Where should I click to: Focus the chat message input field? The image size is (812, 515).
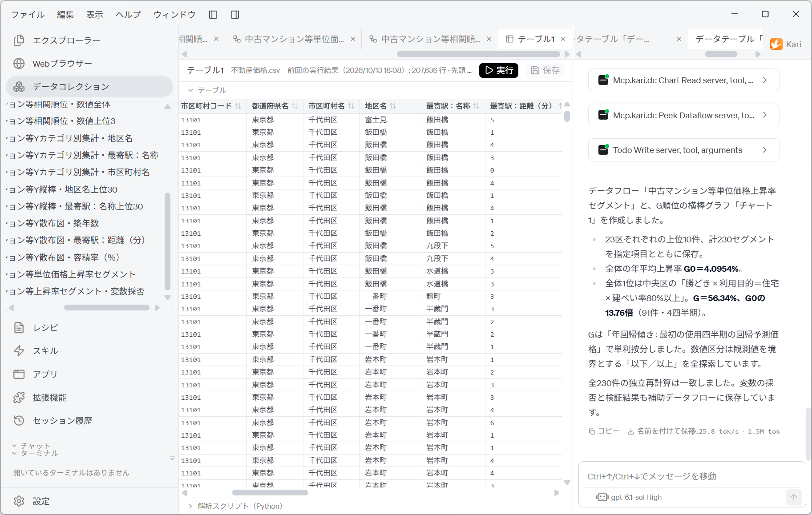692,476
